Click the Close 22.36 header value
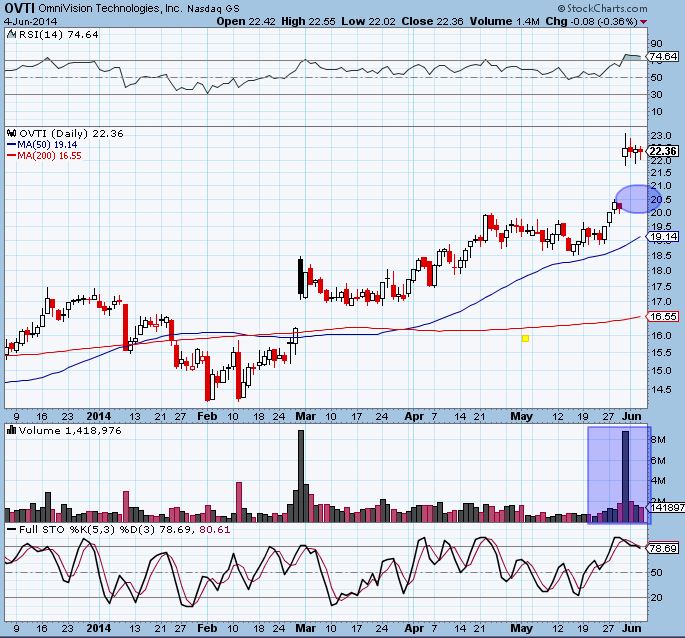Screen dimensions: 685x638 pyautogui.click(x=432, y=21)
